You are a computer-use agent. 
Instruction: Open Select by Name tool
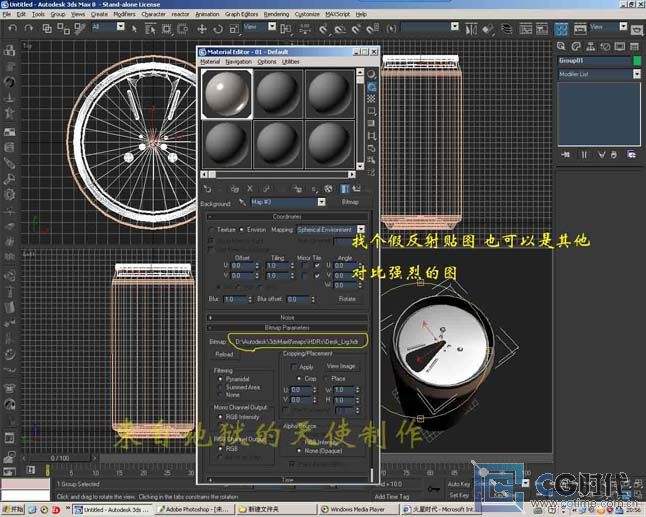[150, 29]
